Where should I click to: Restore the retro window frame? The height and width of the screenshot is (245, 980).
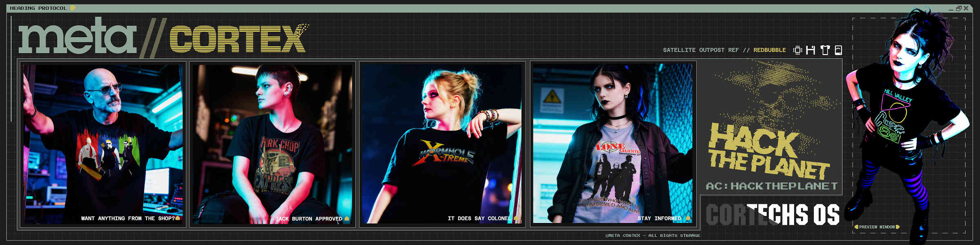coord(958,8)
